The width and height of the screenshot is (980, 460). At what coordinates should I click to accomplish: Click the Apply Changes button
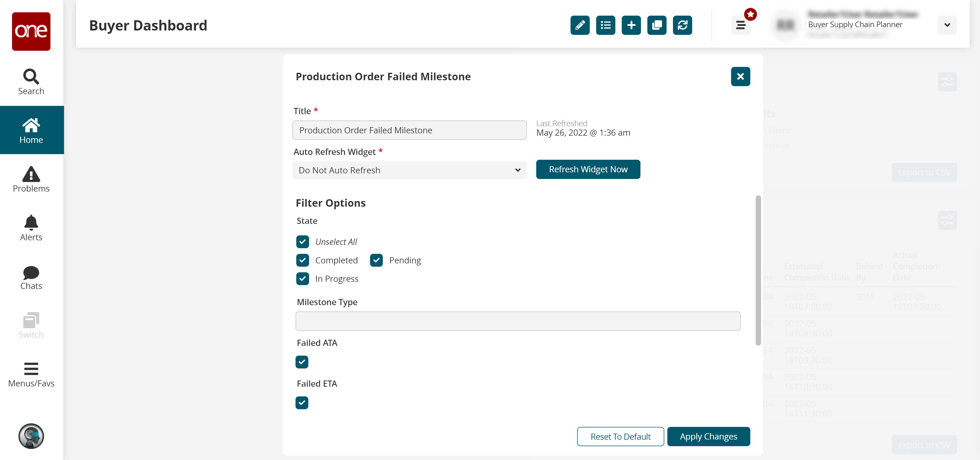click(708, 436)
